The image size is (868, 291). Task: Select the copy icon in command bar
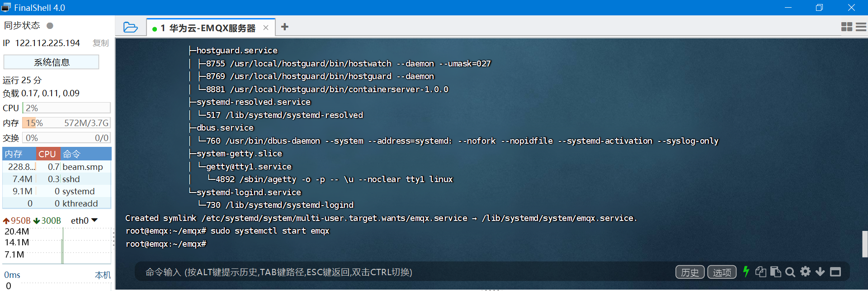(x=760, y=272)
